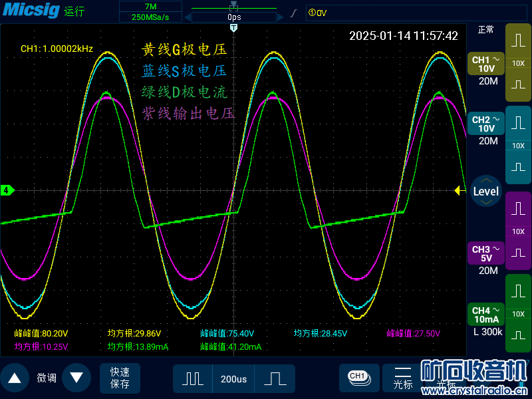Viewport: 532px width, 399px height.
Task: Increase CH2 vertical scale upper pulse icon
Action: pyautogui.click(x=519, y=123)
